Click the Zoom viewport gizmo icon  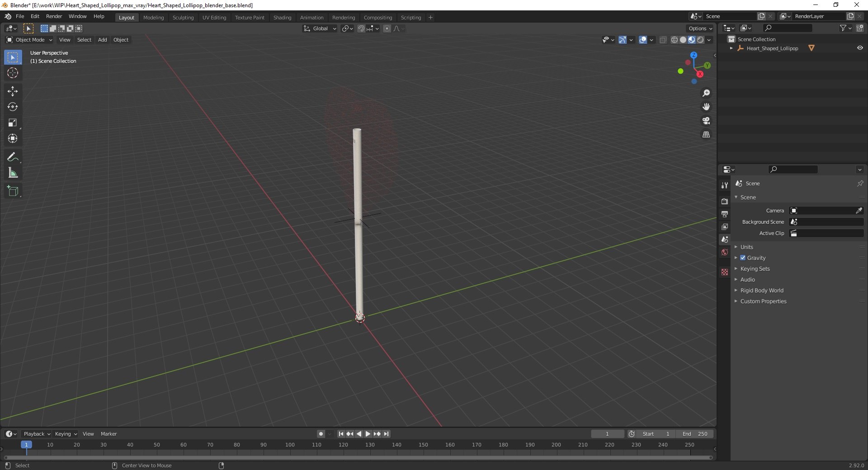coord(706,93)
